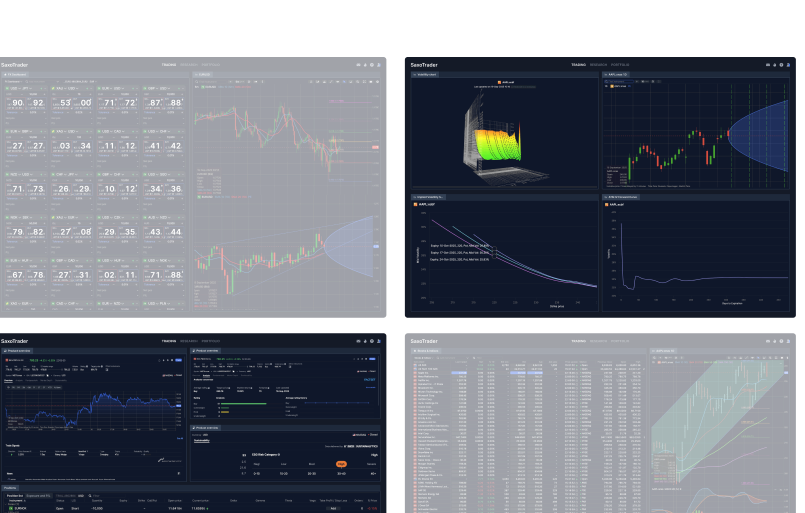Click orange High badge on ESG risk scale

(341, 464)
